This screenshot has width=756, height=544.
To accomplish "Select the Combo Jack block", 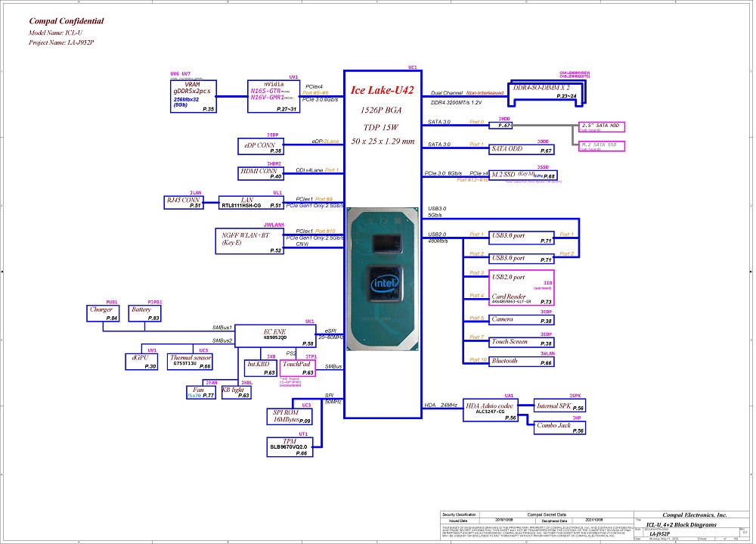I will pyautogui.click(x=559, y=427).
